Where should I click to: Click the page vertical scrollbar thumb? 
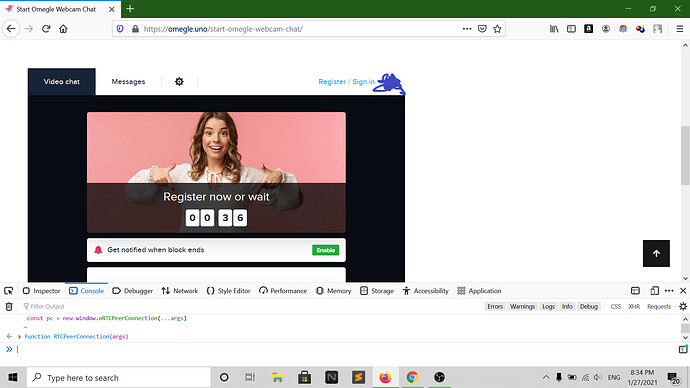[685, 155]
